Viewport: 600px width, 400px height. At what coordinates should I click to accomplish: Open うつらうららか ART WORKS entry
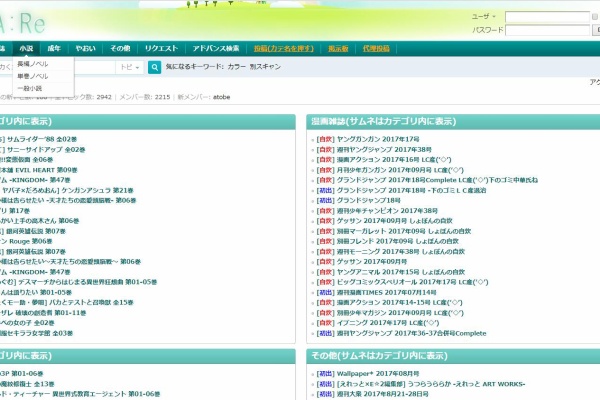point(431,384)
